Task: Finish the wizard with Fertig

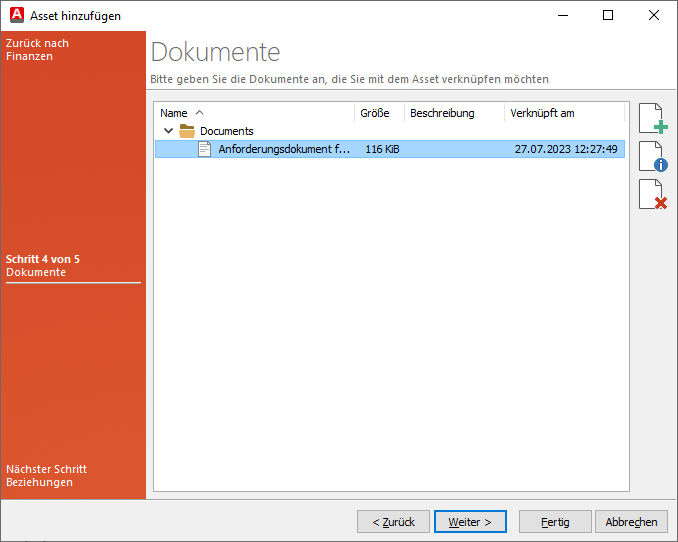Action: [x=555, y=522]
